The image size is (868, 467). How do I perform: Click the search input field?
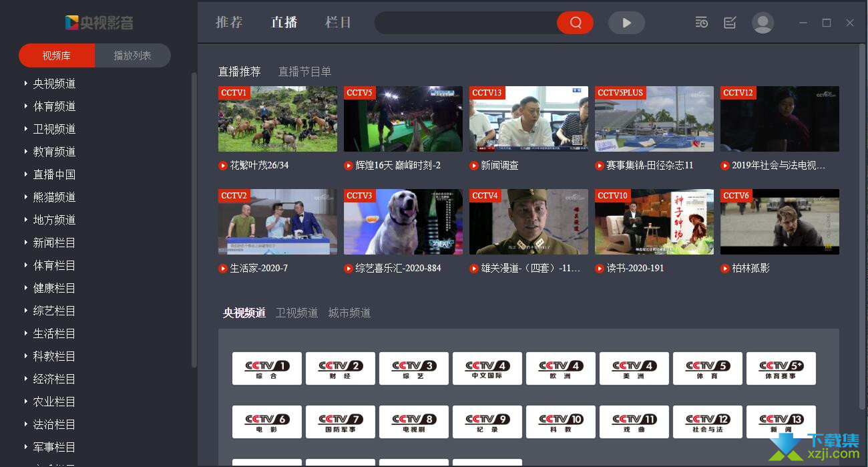click(466, 23)
